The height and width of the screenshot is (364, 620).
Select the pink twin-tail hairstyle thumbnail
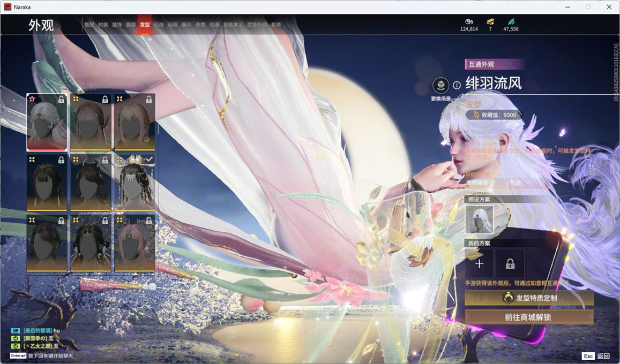(x=135, y=244)
